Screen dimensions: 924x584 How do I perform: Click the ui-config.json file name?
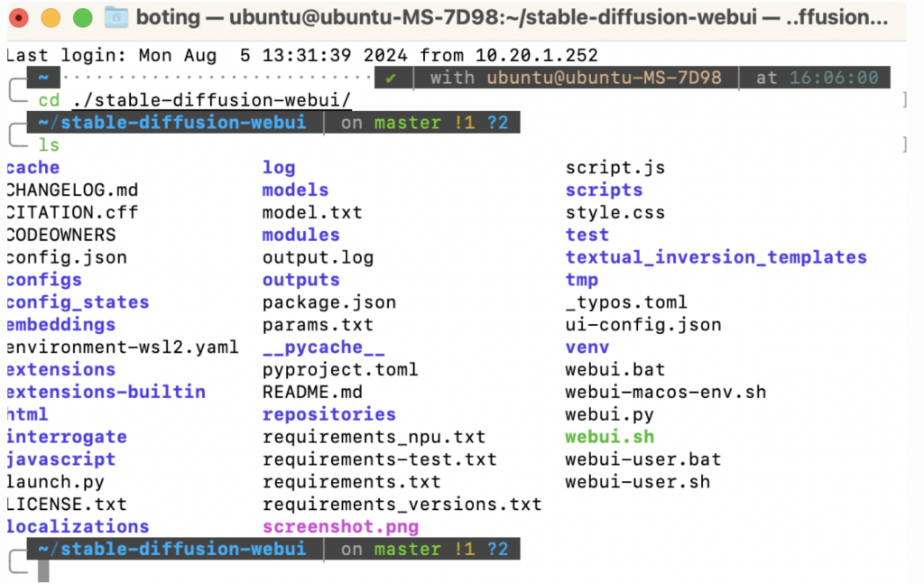coord(643,325)
